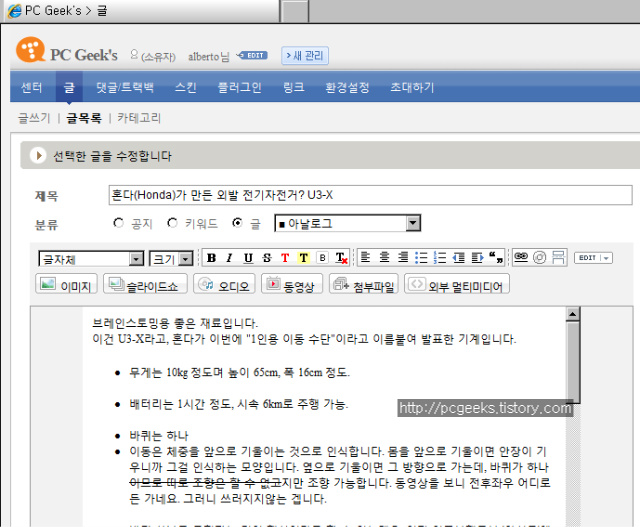Open red text color tool

tap(285, 258)
